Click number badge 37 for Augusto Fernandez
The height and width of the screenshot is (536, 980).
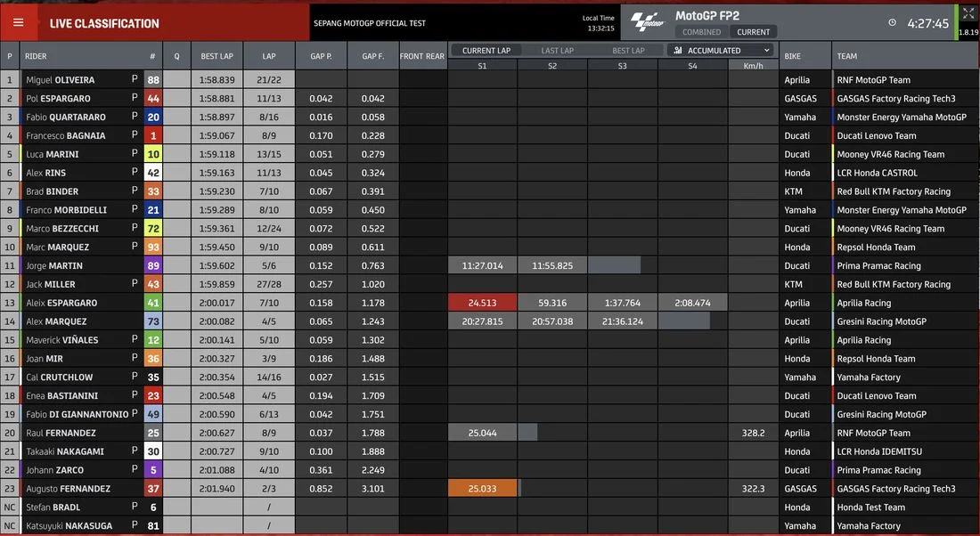[x=153, y=489]
